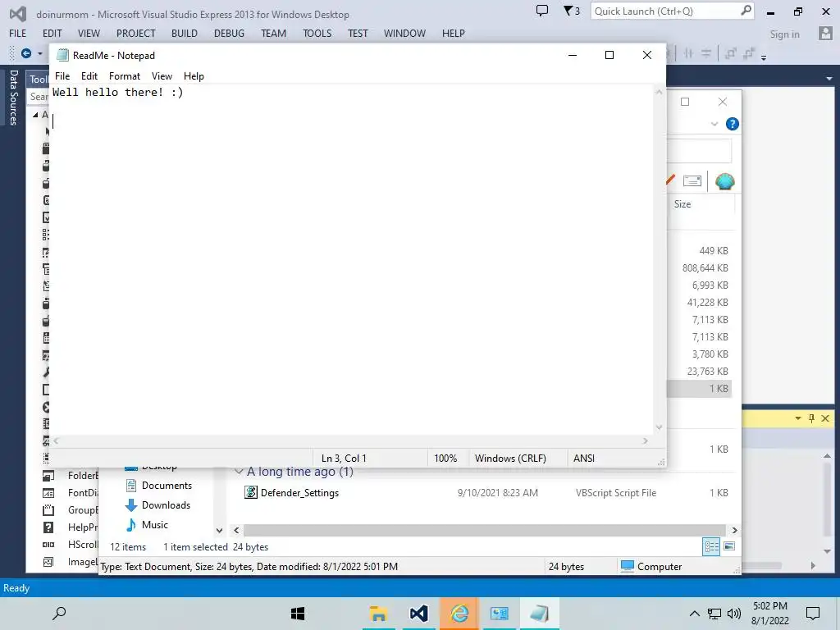Open Visual Studio BUILD menu
The image size is (840, 630).
[185, 33]
